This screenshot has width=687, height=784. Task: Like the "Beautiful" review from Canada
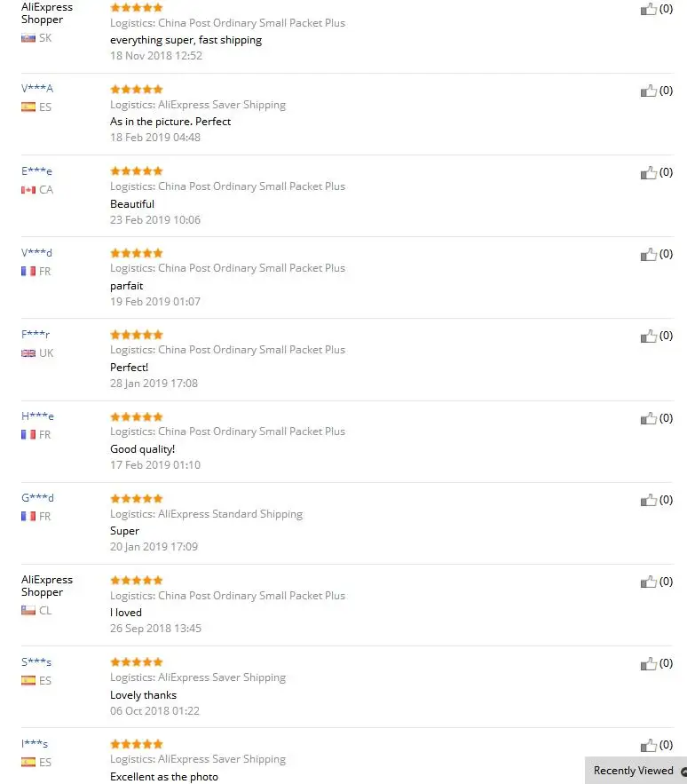649,172
